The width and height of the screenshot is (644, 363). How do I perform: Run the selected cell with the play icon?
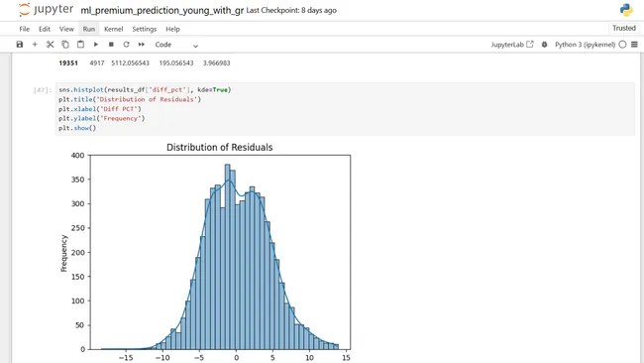click(x=96, y=45)
